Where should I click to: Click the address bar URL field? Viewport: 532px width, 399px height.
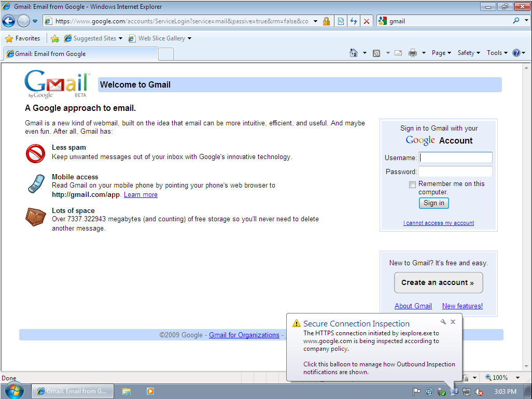click(x=182, y=21)
